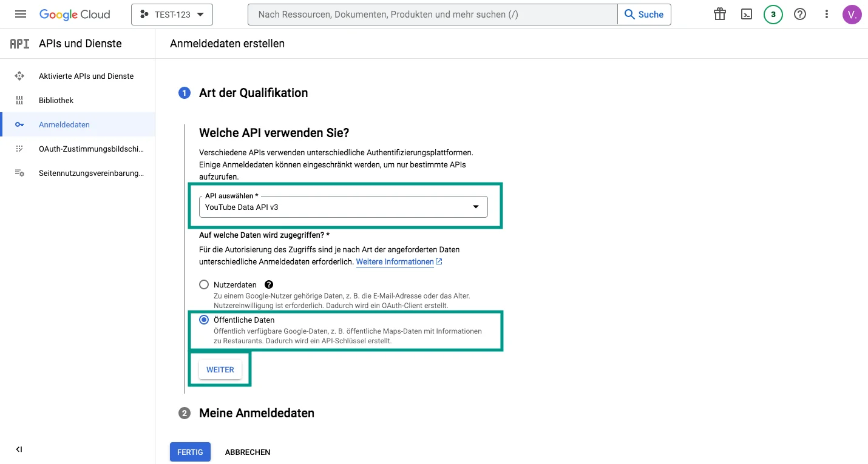Click the gift icon for rewards
This screenshot has height=464, width=868.
click(719, 13)
